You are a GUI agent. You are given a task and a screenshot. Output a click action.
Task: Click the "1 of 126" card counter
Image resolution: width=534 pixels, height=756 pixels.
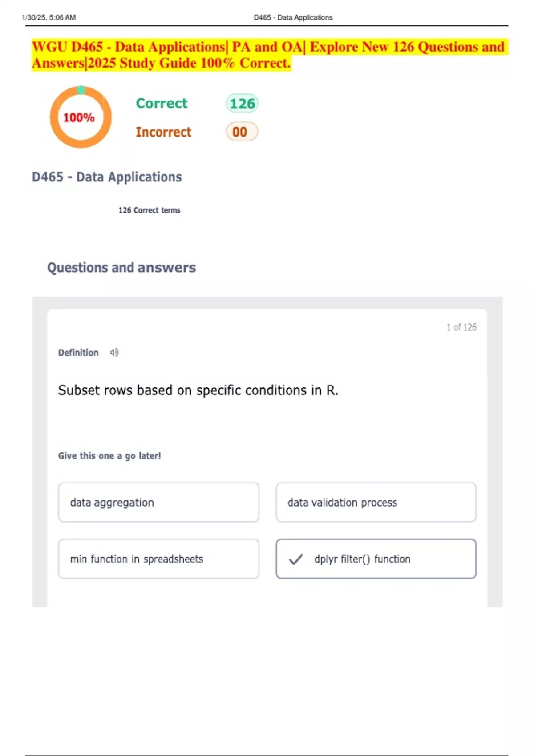pos(461,327)
